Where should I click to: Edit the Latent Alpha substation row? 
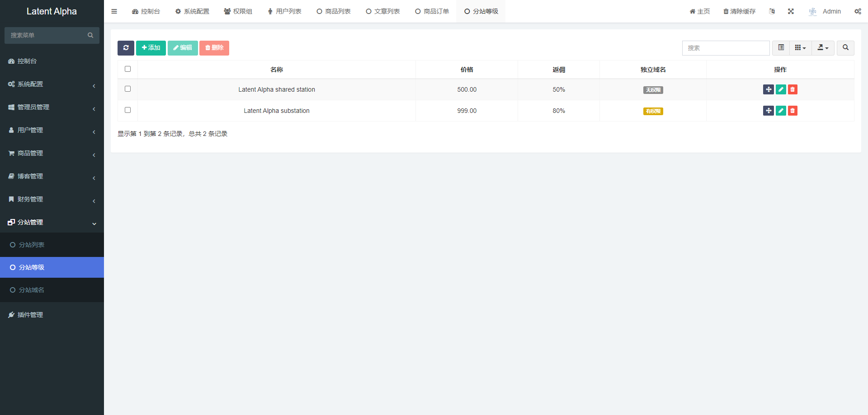point(781,111)
